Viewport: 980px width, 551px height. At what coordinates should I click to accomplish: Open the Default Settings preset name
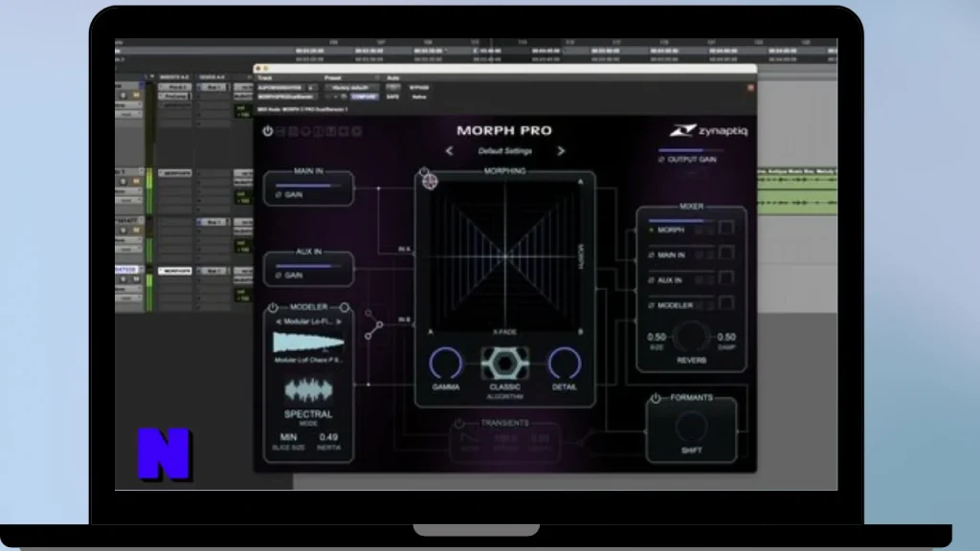505,150
